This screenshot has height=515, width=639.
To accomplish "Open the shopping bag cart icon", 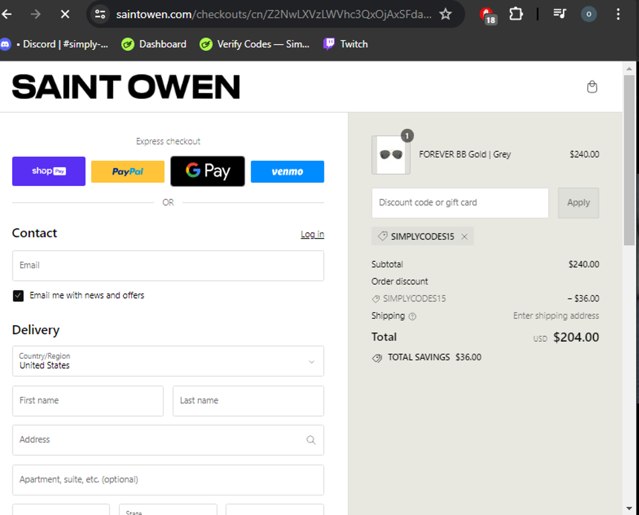I will pyautogui.click(x=592, y=87).
